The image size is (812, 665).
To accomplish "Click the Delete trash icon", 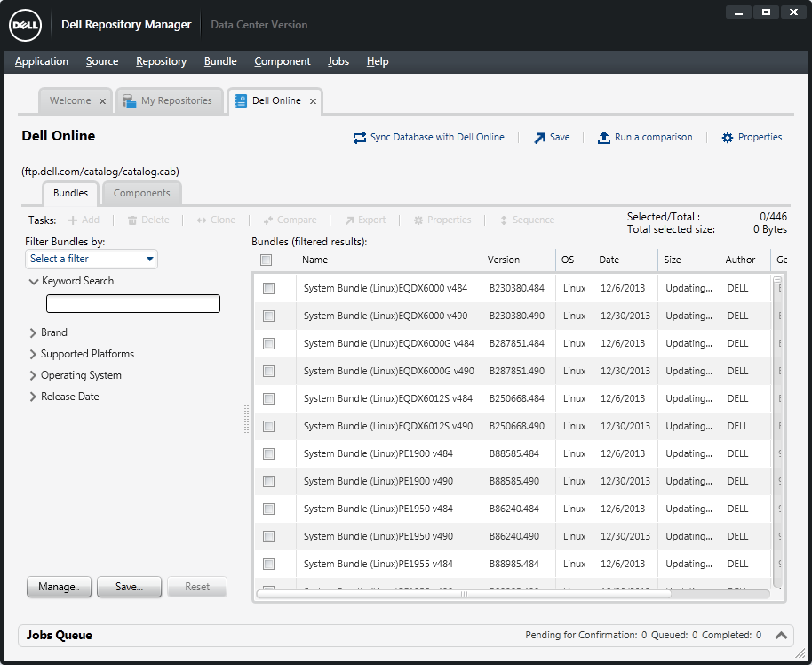I will (131, 220).
